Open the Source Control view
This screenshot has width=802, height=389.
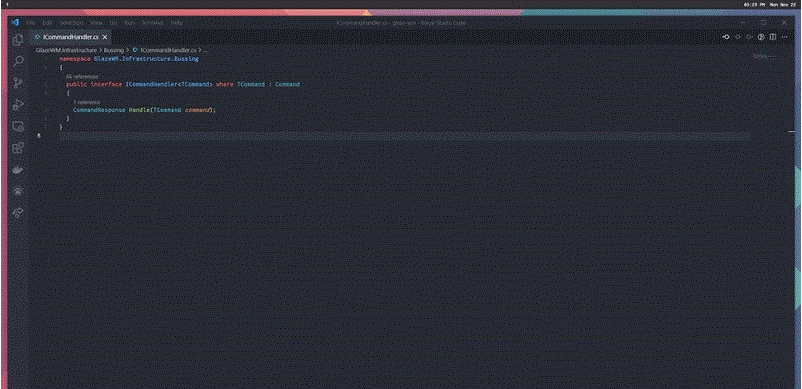pyautogui.click(x=18, y=83)
